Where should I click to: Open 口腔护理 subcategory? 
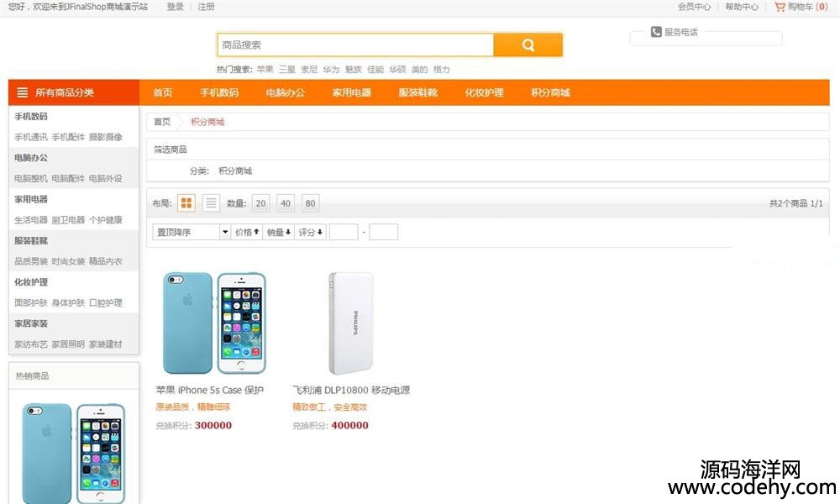[106, 303]
